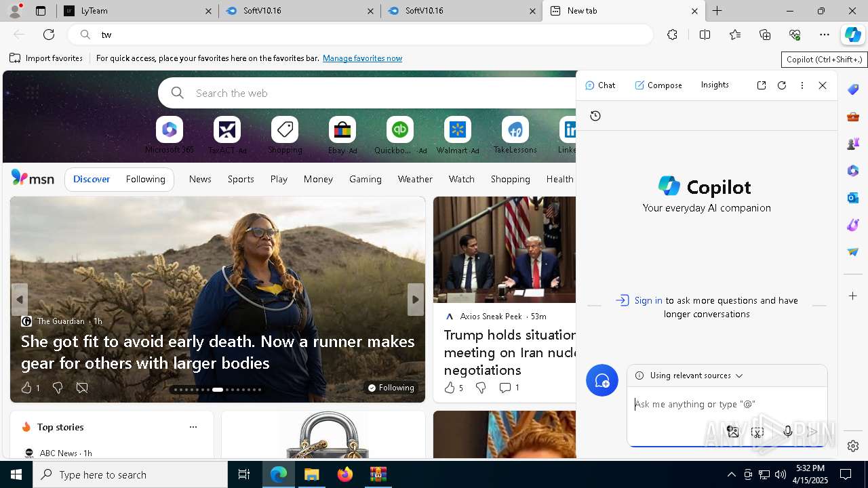Add an image to Copilot prompt

[732, 432]
